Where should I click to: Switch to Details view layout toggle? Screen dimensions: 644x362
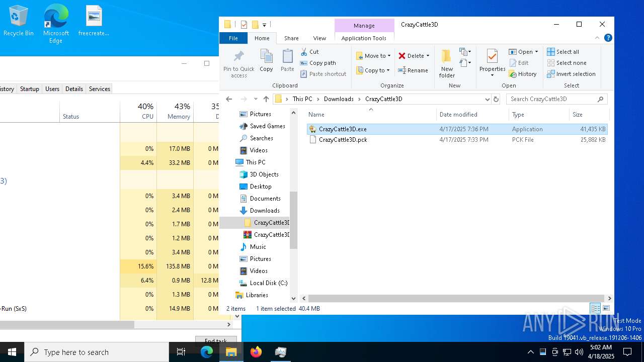coord(595,308)
